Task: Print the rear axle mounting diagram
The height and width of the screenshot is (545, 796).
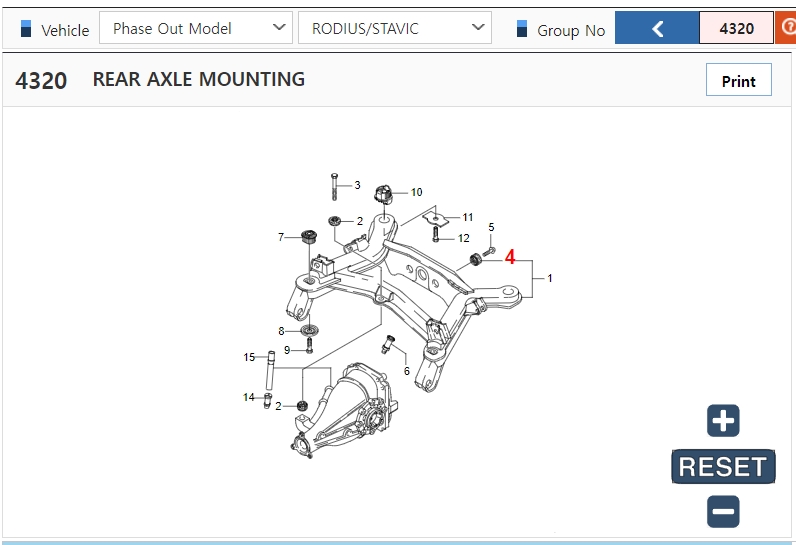Action: (x=739, y=80)
